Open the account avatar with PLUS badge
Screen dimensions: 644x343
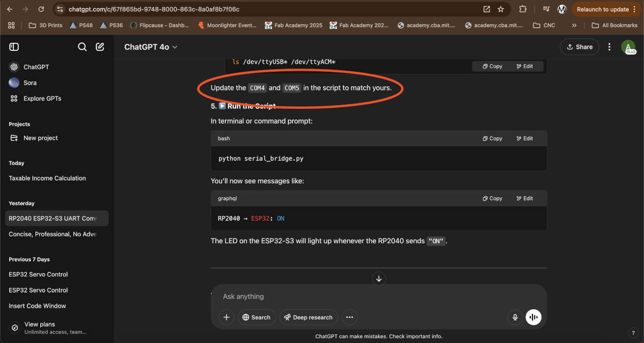[x=628, y=47]
